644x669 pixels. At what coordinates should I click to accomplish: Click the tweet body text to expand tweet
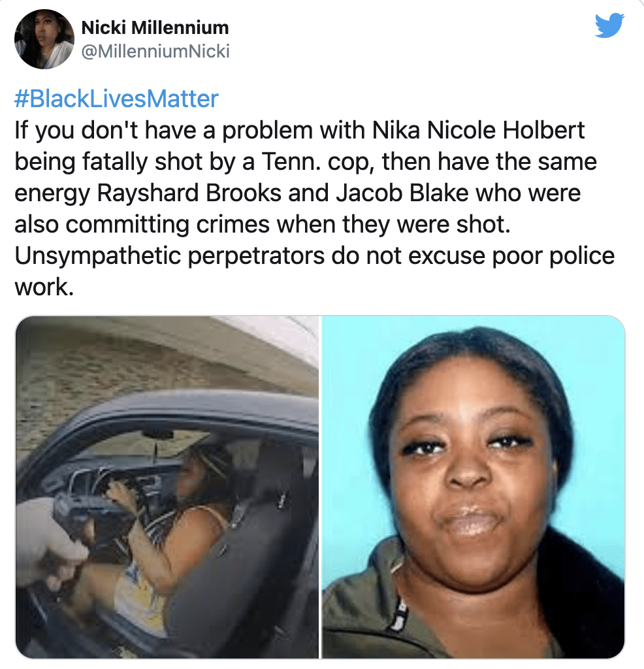tap(314, 208)
